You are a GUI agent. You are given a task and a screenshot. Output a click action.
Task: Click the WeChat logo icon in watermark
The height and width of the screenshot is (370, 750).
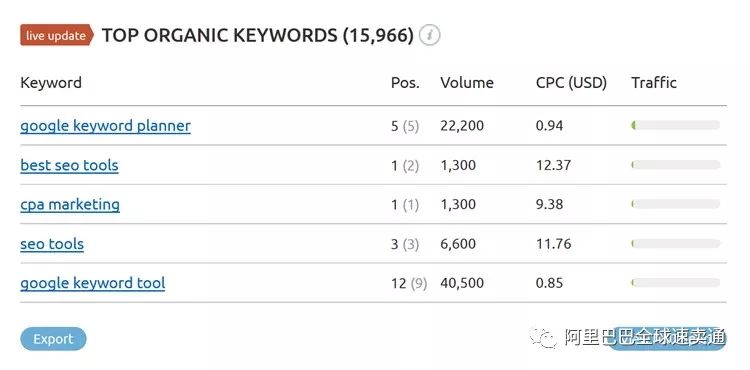pyautogui.click(x=542, y=338)
